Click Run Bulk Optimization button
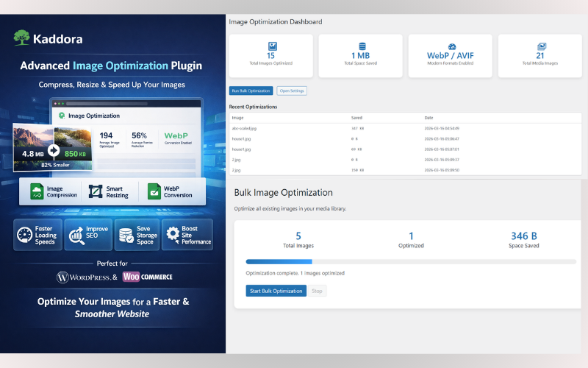588x368 pixels. pyautogui.click(x=251, y=91)
